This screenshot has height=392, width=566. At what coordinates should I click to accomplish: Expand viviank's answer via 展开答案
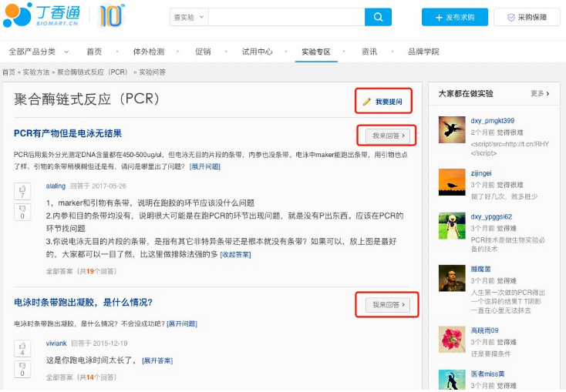pos(157,360)
